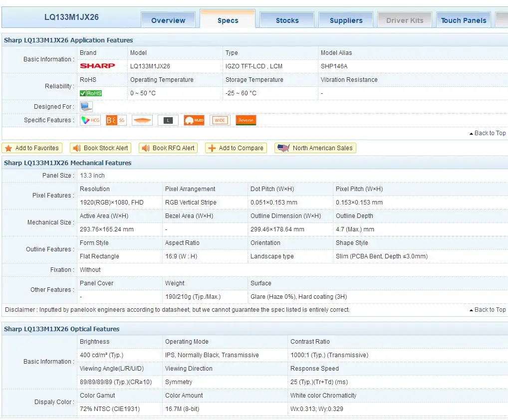Open the Driver Kits tab

coord(405,20)
